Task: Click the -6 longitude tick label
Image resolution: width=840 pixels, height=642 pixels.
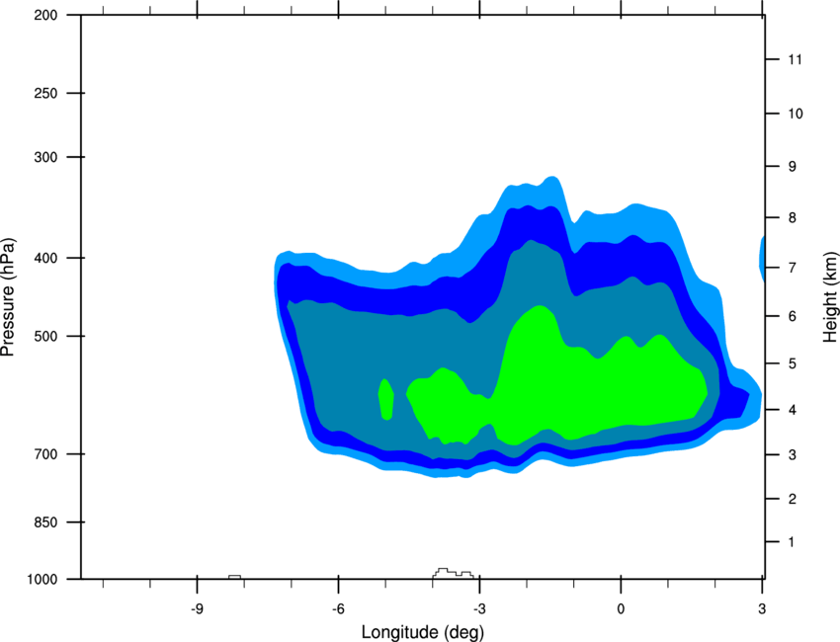Action: point(338,609)
